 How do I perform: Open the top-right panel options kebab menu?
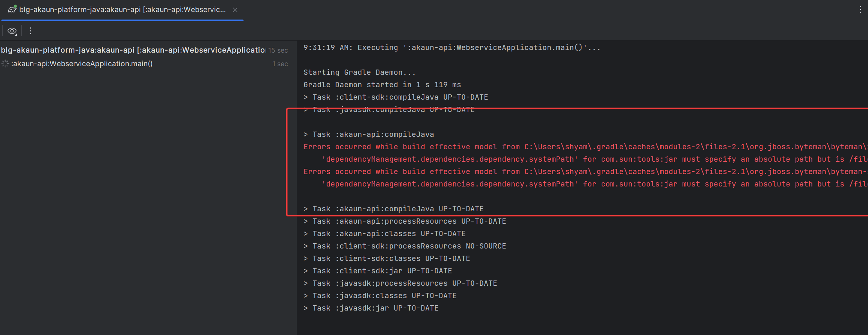860,10
